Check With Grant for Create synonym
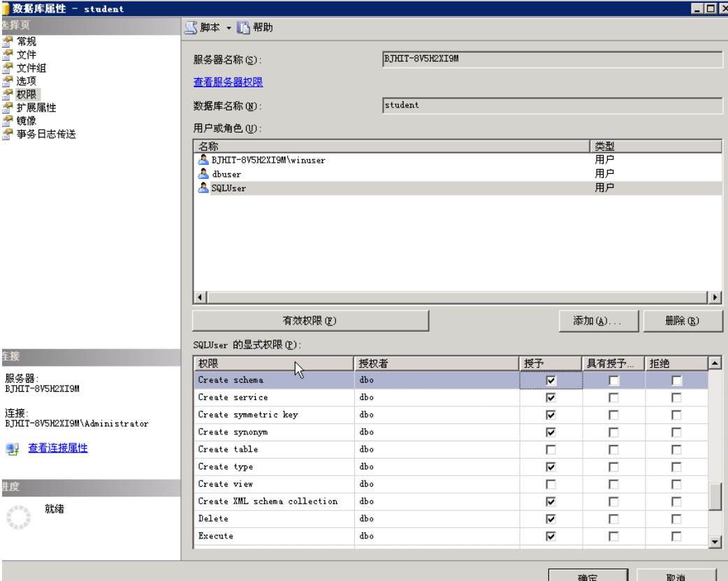Screen dimensions: 728x581 click(614, 432)
